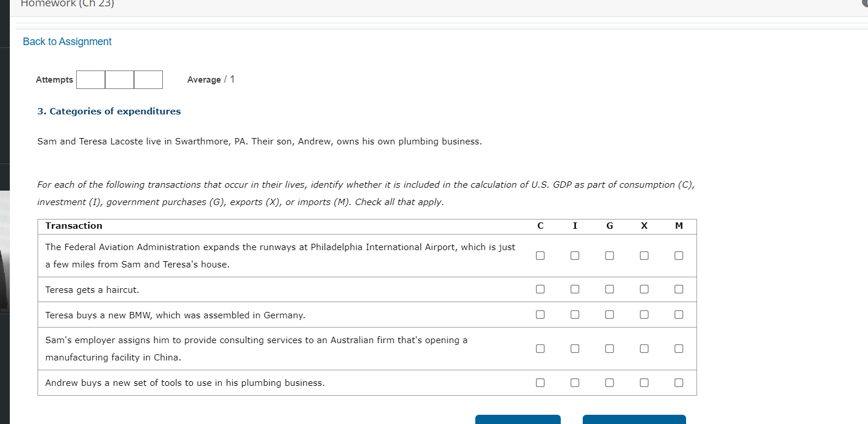Check I for Teresa gets a haircut
The height and width of the screenshot is (424, 868).
coord(575,289)
